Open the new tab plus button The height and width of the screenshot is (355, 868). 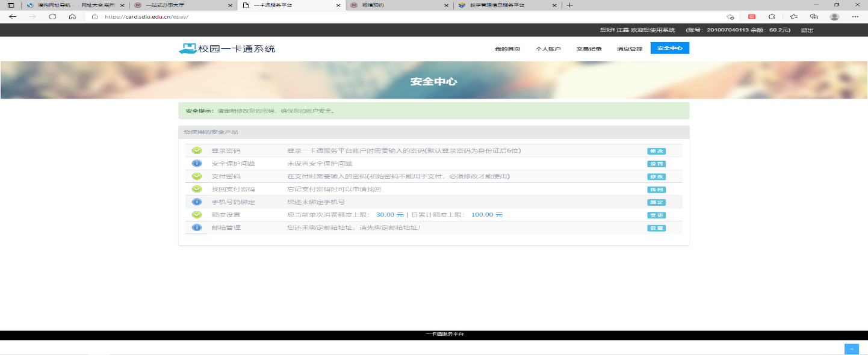click(x=570, y=5)
